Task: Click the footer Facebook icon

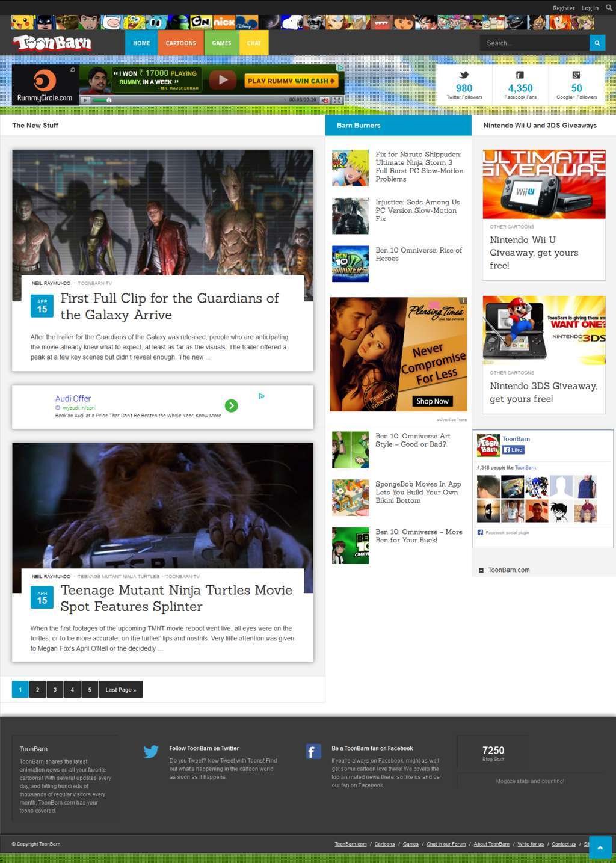Action: point(313,752)
